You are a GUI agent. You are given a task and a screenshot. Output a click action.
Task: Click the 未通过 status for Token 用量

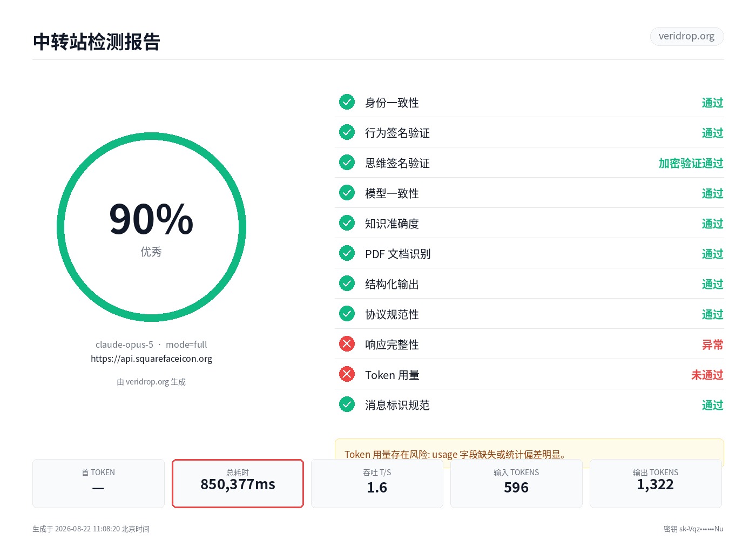pyautogui.click(x=707, y=375)
